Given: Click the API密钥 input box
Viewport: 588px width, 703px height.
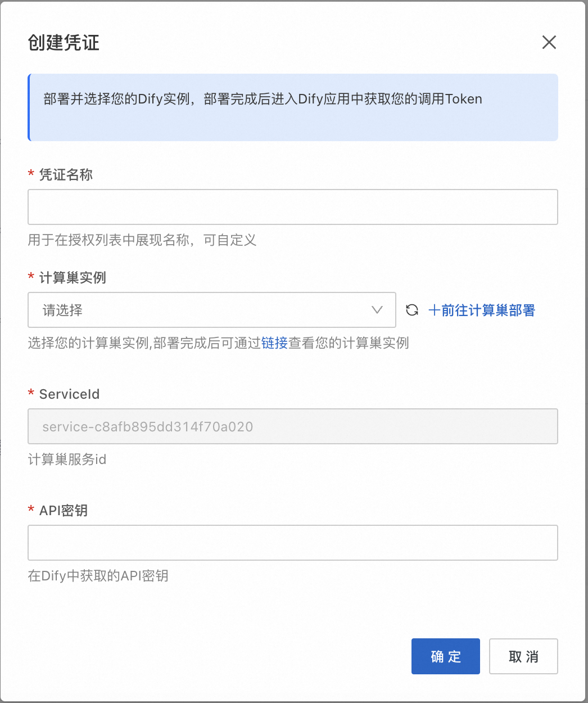Looking at the screenshot, I should [292, 543].
